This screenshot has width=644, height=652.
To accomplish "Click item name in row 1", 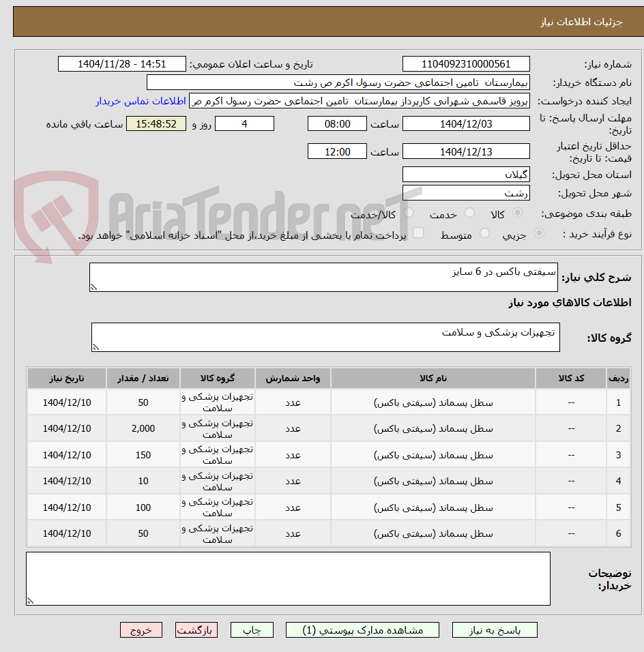I will click(433, 402).
